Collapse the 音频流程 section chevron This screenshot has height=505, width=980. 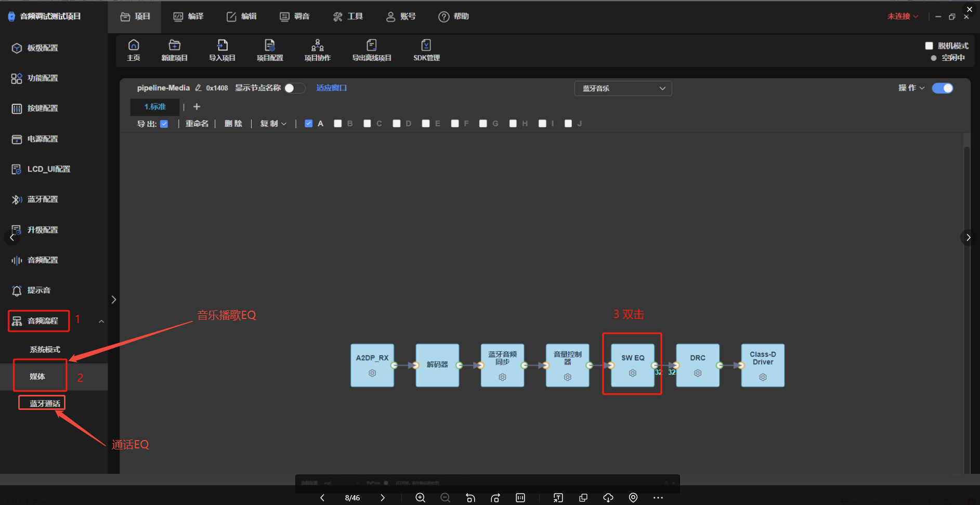click(x=101, y=322)
